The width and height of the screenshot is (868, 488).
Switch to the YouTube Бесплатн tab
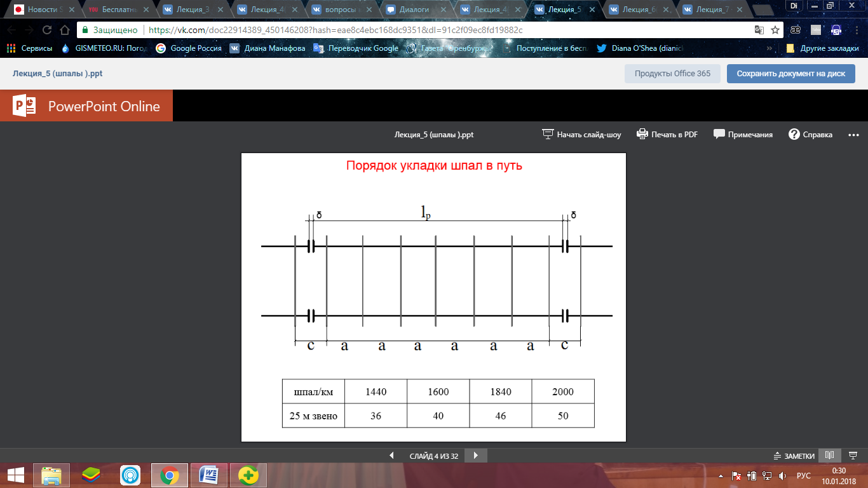pyautogui.click(x=118, y=9)
